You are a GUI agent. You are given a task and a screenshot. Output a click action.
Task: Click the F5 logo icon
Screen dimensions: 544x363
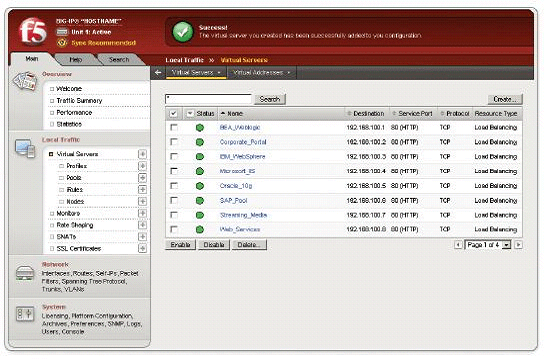(x=33, y=32)
